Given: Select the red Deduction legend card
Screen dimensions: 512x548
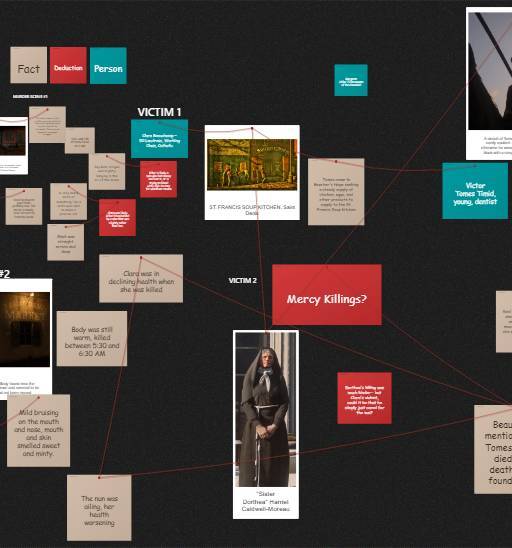Looking at the screenshot, I should tap(68, 65).
